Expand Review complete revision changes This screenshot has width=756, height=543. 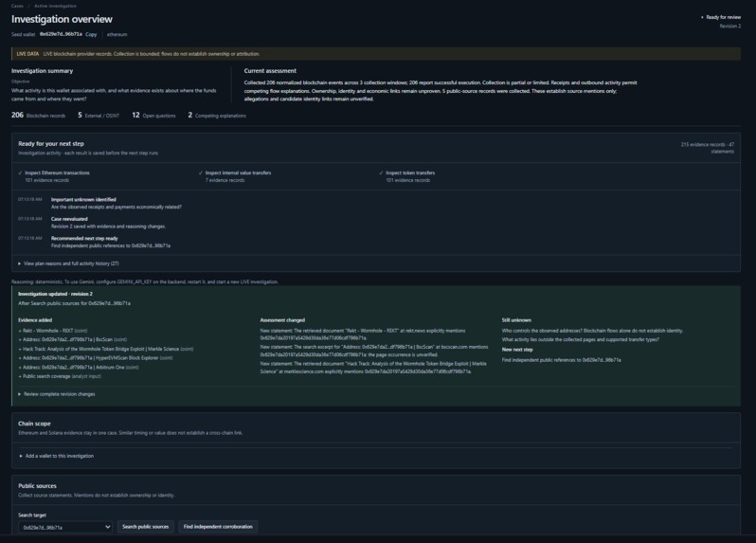57,394
